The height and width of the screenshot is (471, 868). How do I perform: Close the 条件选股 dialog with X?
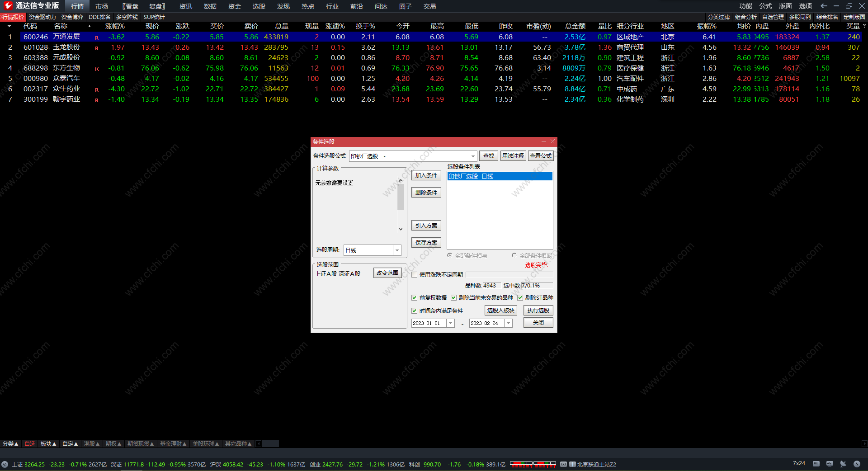552,141
